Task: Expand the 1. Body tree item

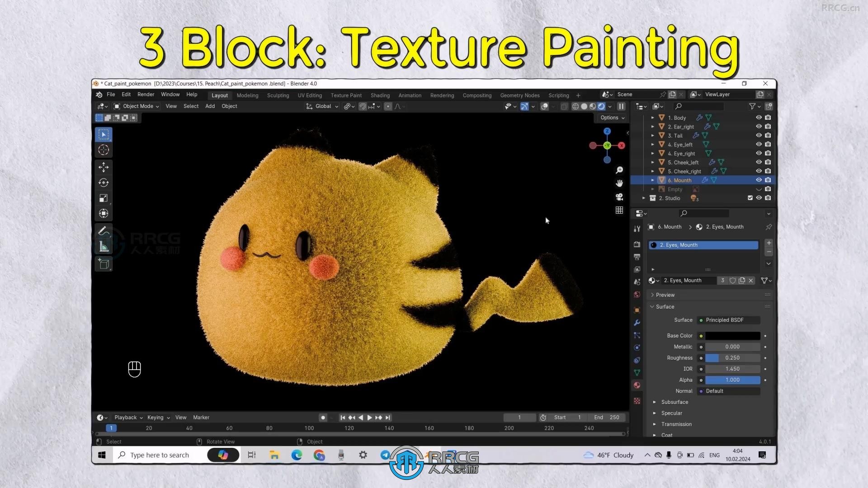Action: (x=652, y=117)
